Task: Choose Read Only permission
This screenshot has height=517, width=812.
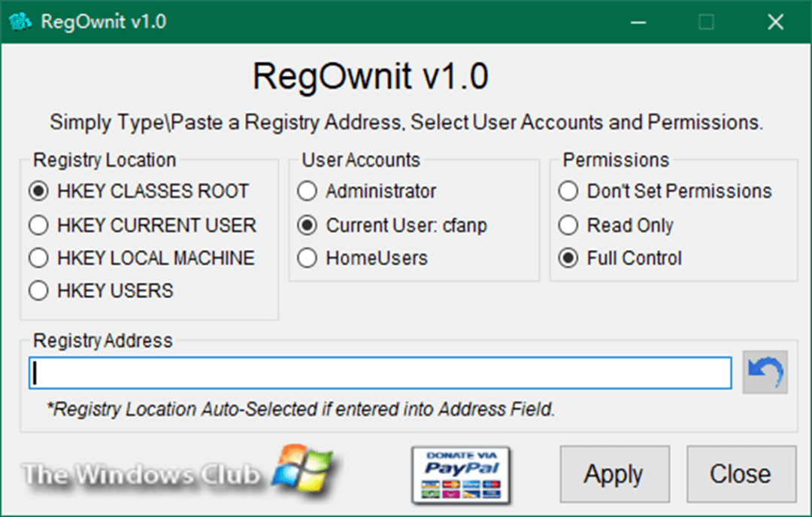Action: (x=568, y=225)
